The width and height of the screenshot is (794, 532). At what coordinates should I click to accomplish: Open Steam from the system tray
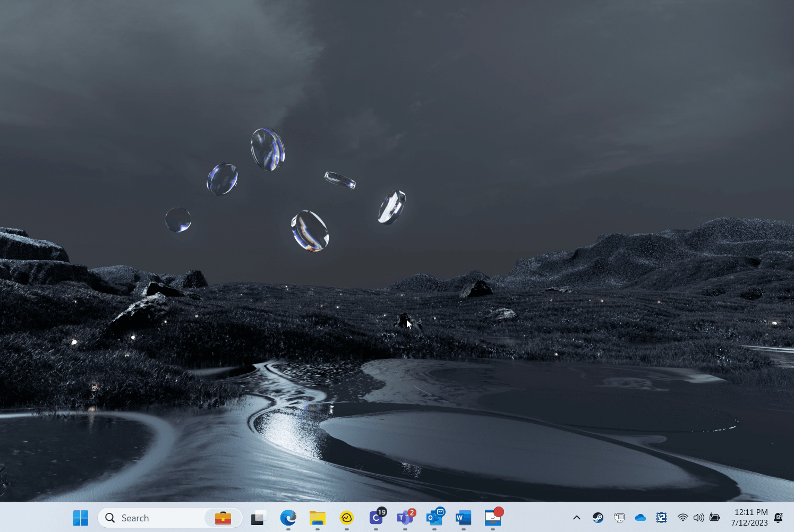click(598, 518)
